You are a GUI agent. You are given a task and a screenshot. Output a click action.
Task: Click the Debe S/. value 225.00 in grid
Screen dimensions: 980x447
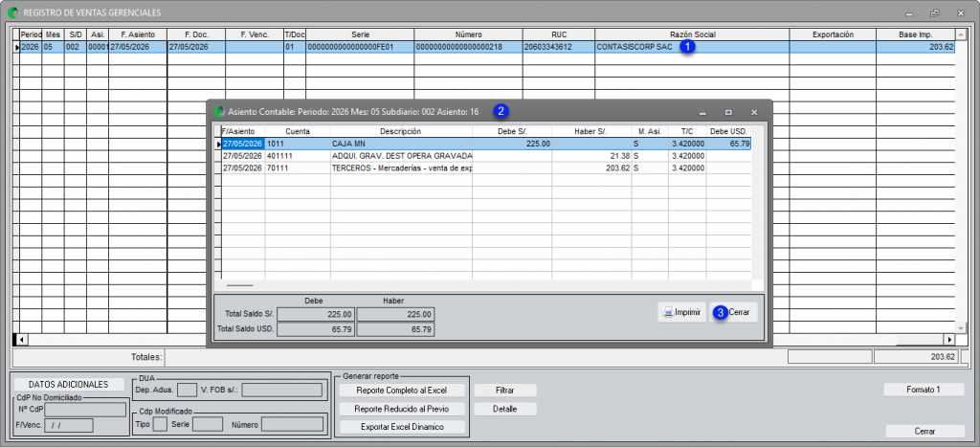(x=512, y=144)
